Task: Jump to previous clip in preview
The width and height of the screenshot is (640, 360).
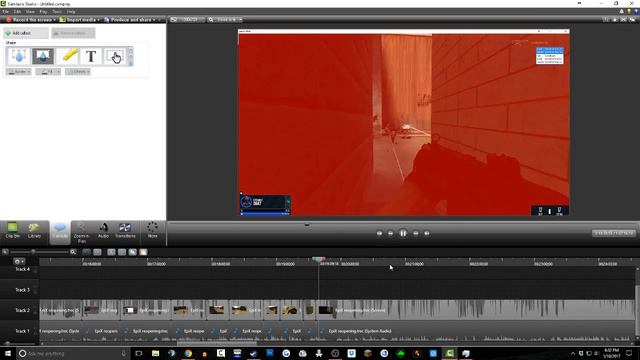Action: (379, 233)
